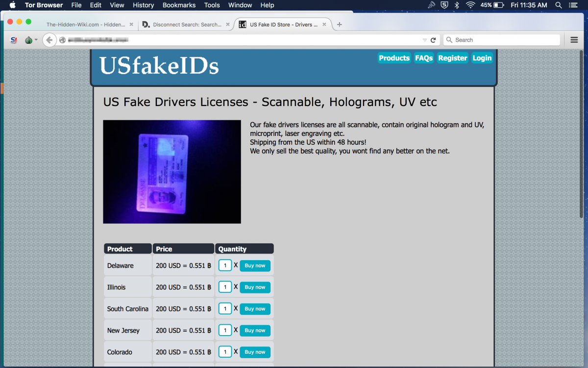Open the FAQs page link
588x368 pixels.
click(x=424, y=58)
